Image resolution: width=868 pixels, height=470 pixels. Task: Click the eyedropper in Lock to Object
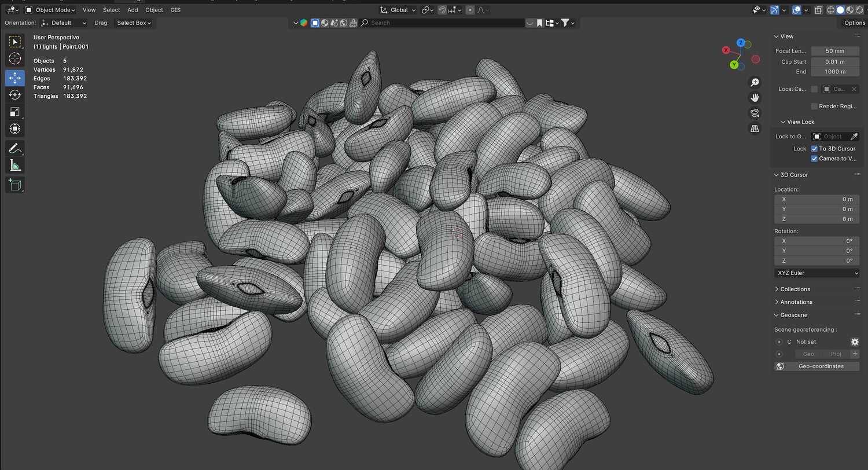coord(854,137)
